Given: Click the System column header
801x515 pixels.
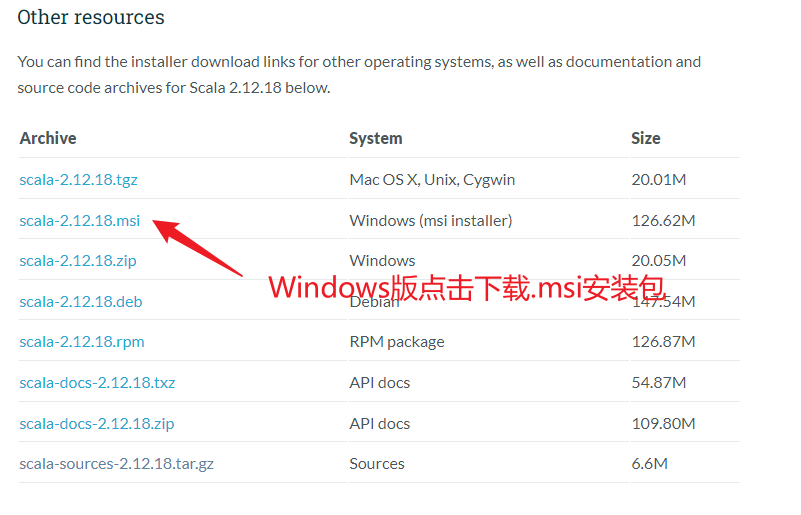Looking at the screenshot, I should 376,138.
